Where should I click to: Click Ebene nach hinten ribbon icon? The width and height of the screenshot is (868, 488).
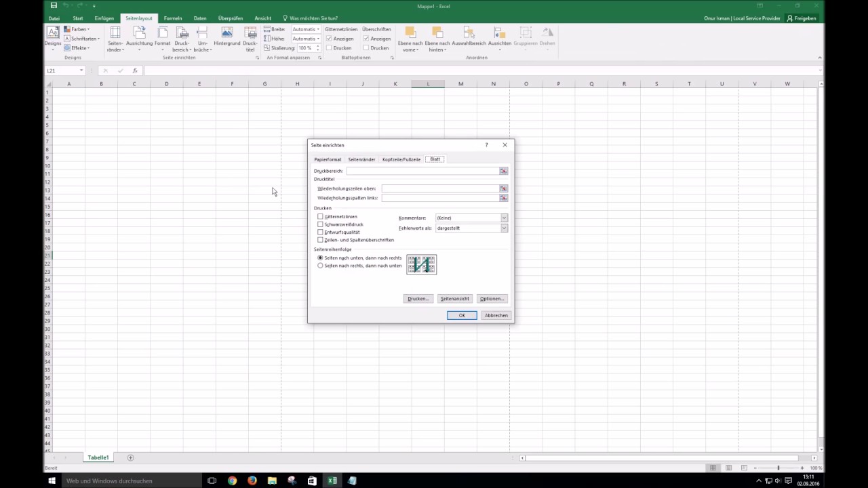pyautogui.click(x=437, y=39)
